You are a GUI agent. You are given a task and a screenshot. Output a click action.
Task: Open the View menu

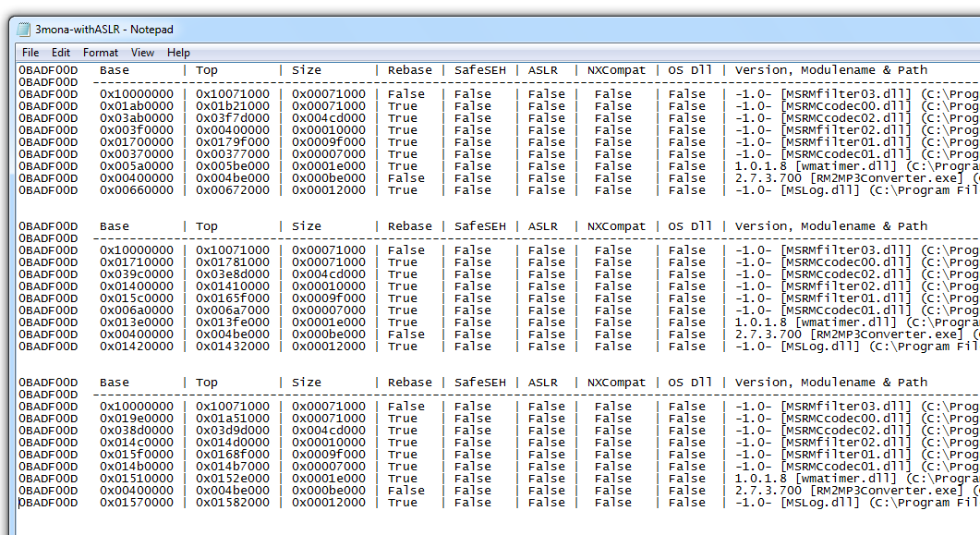[142, 53]
